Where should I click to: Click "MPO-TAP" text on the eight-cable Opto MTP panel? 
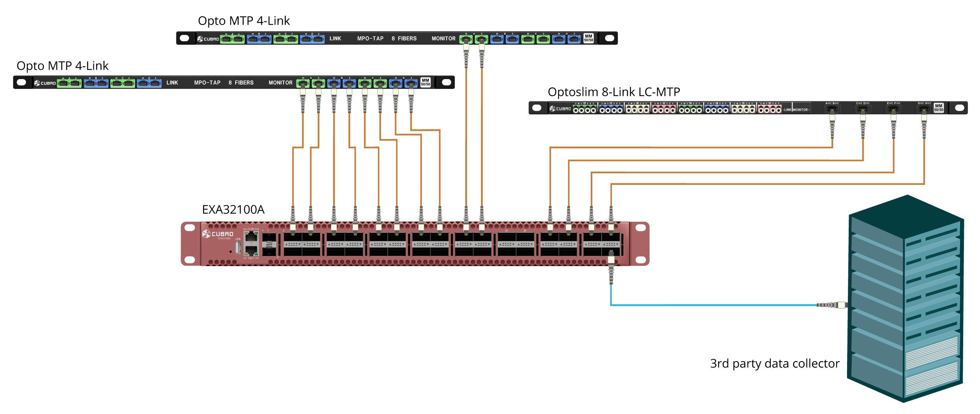point(207,83)
